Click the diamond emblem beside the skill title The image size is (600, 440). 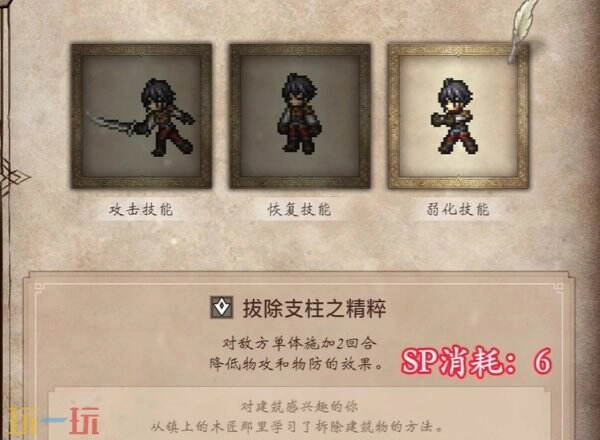222,307
